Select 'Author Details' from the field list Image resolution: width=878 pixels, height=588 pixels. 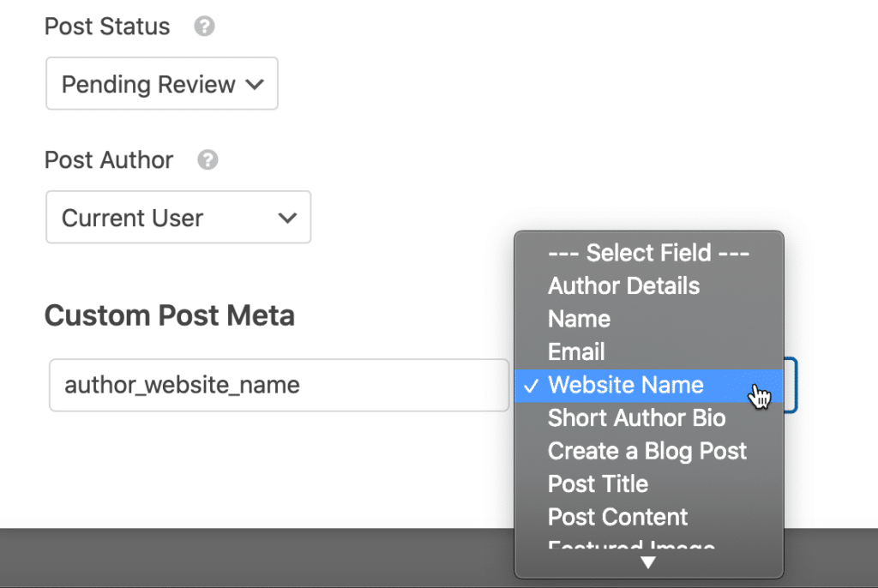[x=623, y=285]
